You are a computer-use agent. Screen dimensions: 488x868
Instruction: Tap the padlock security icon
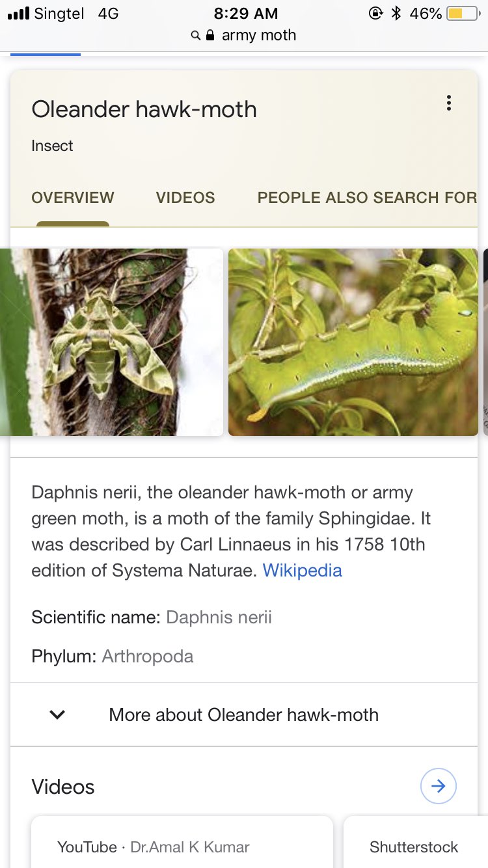[210, 36]
